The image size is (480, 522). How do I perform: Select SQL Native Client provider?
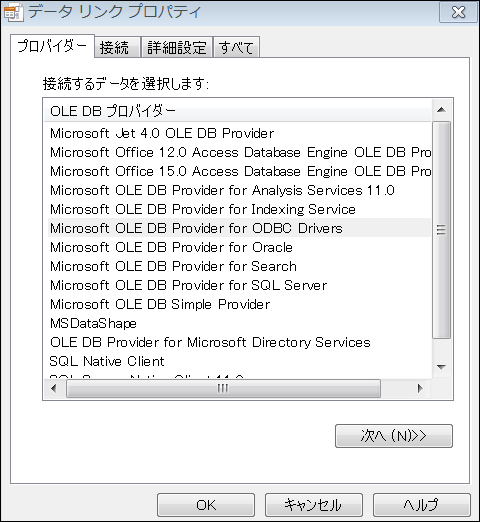[x=239, y=361]
